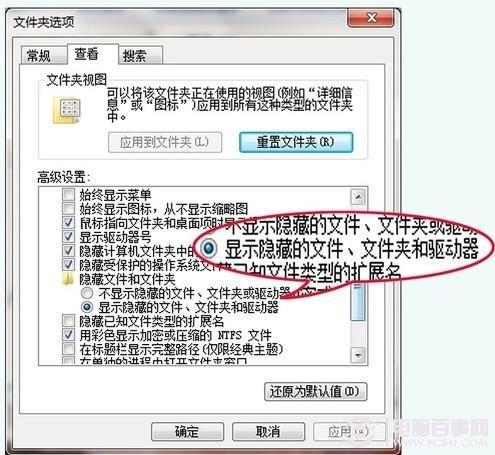This screenshot has width=495, height=455.
Task: Click the 隐藏文件和文件夹 folder icon
Action: click(x=68, y=279)
